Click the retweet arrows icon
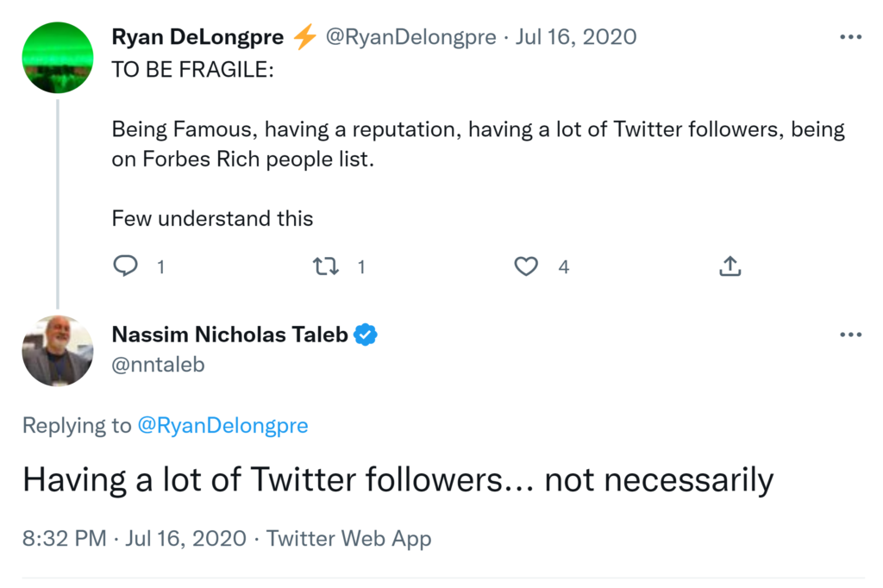Image resolution: width=883 pixels, height=588 pixels. click(x=325, y=266)
